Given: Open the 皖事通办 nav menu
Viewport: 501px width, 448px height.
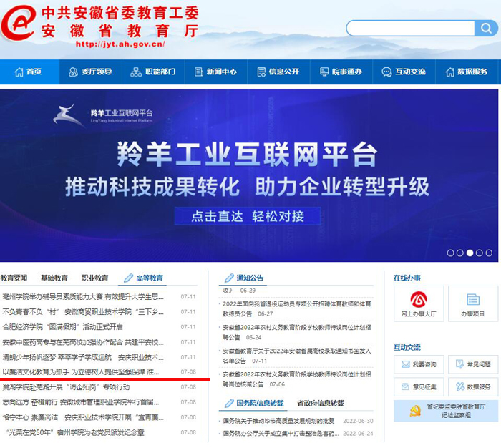Looking at the screenshot, I should pyautogui.click(x=341, y=72).
